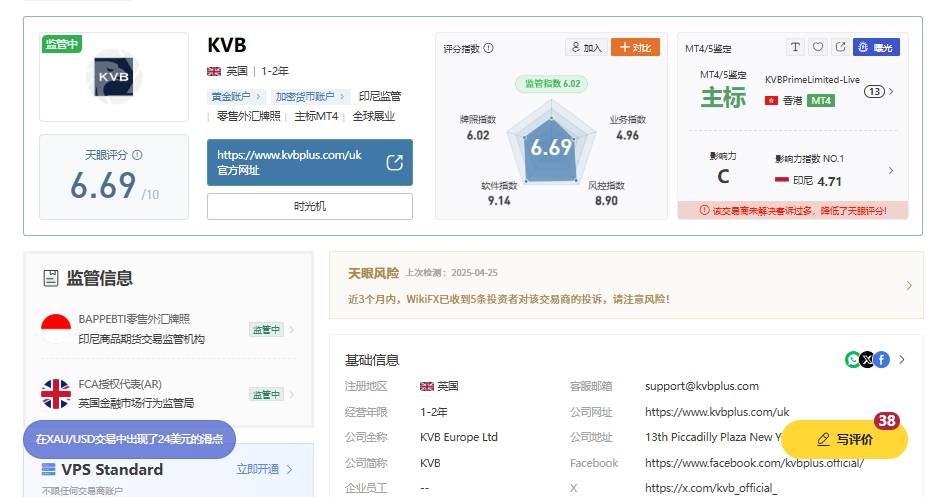Click the green MT4 tag
The height and width of the screenshot is (497, 945).
click(820, 101)
